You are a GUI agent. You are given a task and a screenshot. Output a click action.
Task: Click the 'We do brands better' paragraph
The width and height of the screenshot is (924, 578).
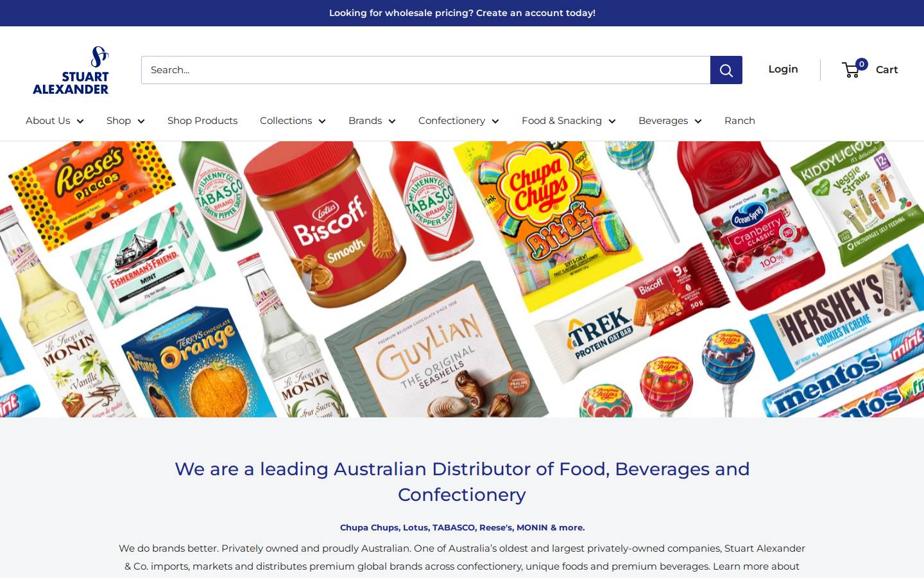(462, 557)
